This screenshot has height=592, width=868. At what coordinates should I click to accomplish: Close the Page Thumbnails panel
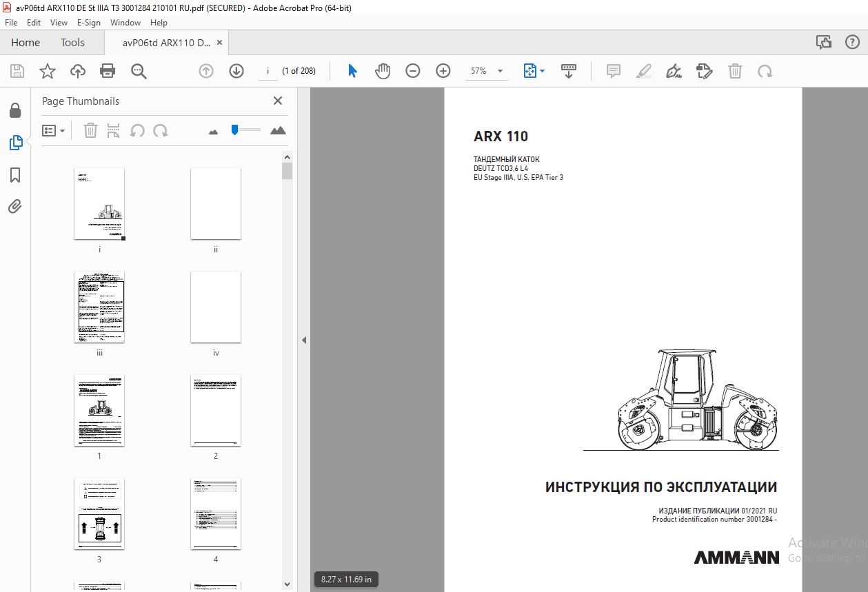point(278,101)
